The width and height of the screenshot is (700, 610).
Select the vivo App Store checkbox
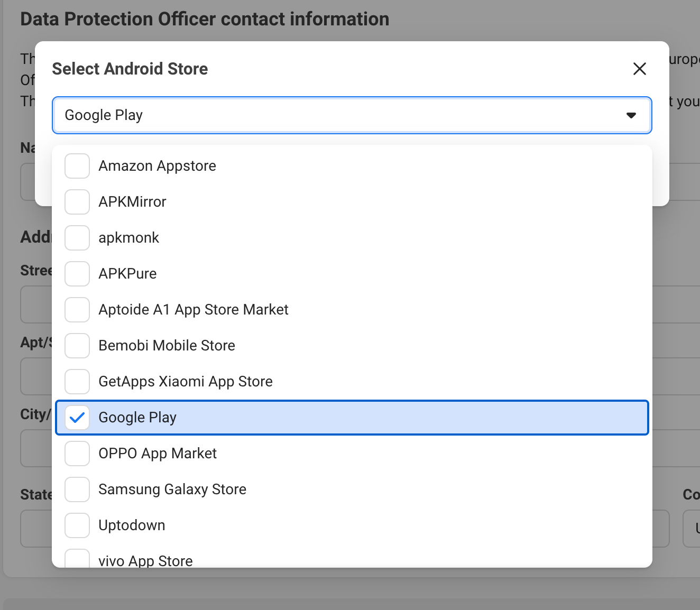pos(77,559)
